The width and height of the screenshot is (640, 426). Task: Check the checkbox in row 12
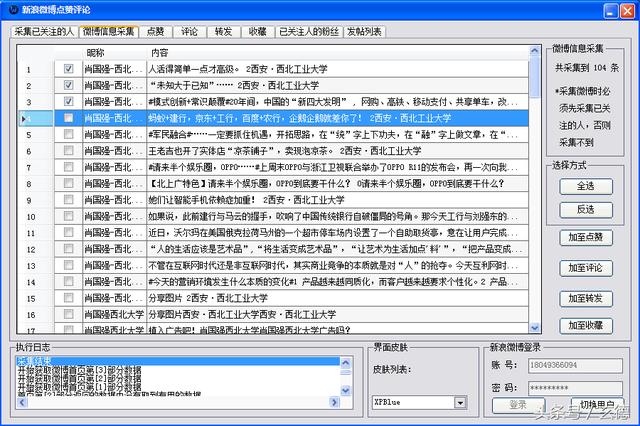point(68,248)
